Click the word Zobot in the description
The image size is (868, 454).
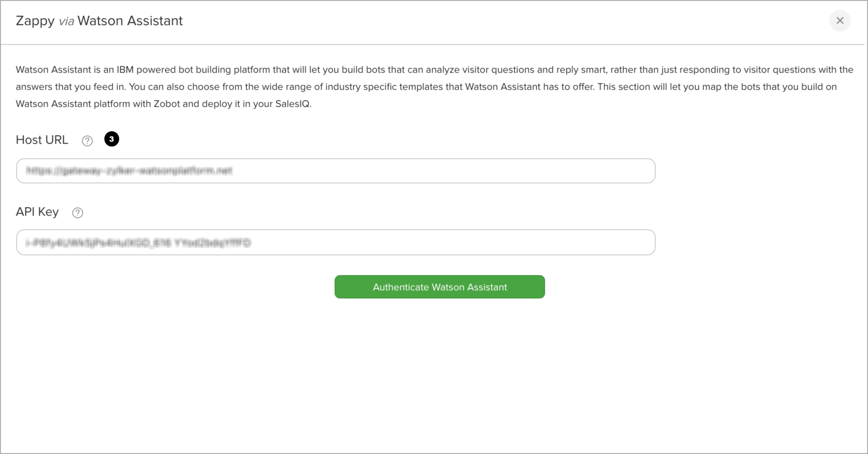point(167,104)
